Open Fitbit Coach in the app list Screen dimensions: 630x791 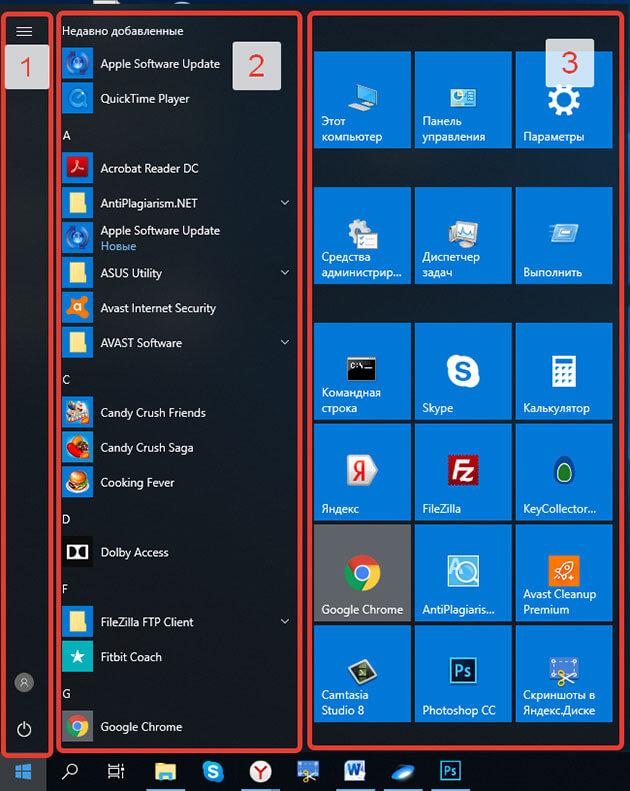point(178,657)
